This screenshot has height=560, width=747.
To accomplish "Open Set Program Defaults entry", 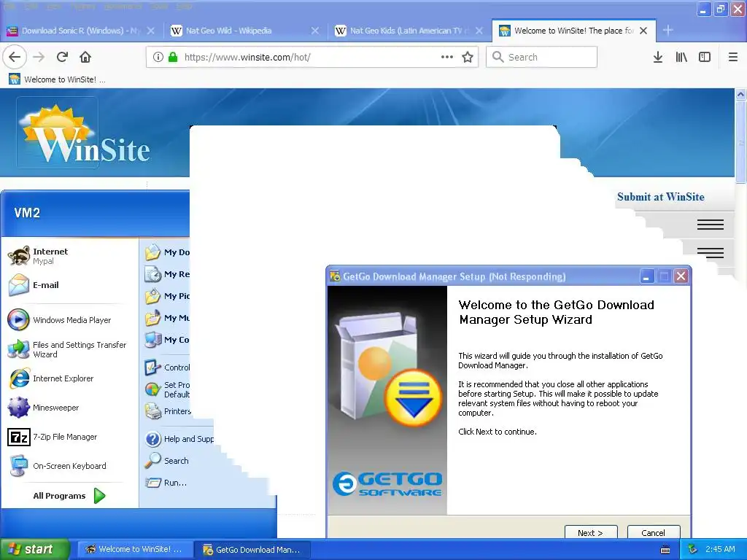I will [167, 389].
